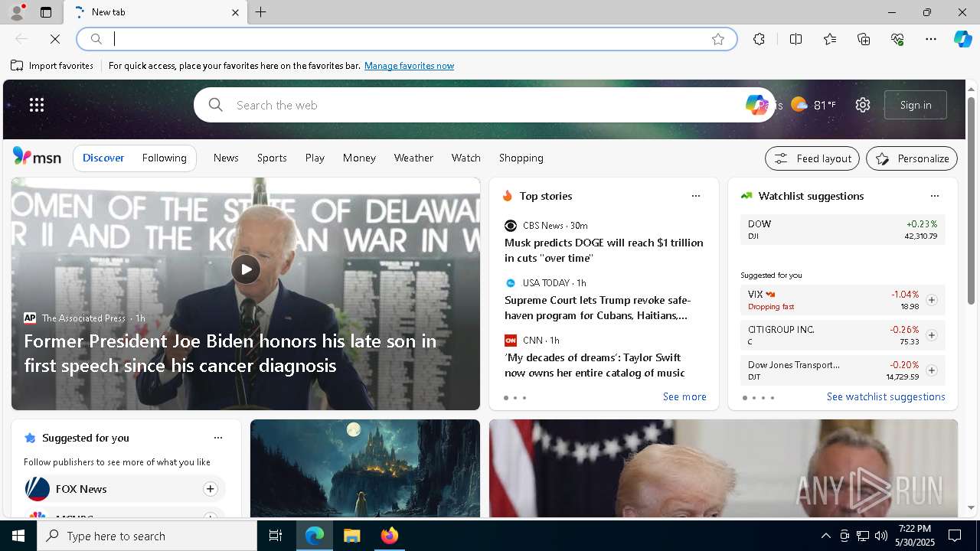Image resolution: width=980 pixels, height=551 pixels.
Task: Click the Personalize button
Action: [x=912, y=158]
